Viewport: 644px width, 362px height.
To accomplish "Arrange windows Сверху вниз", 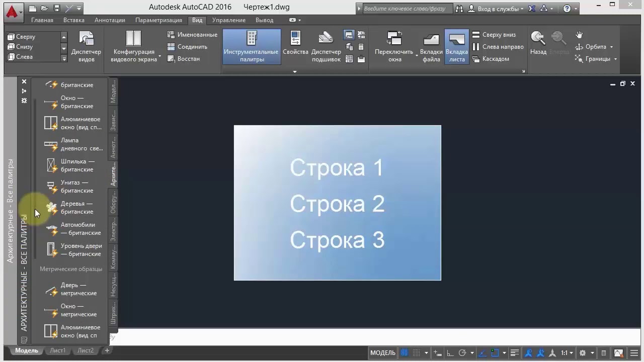I will tap(494, 35).
